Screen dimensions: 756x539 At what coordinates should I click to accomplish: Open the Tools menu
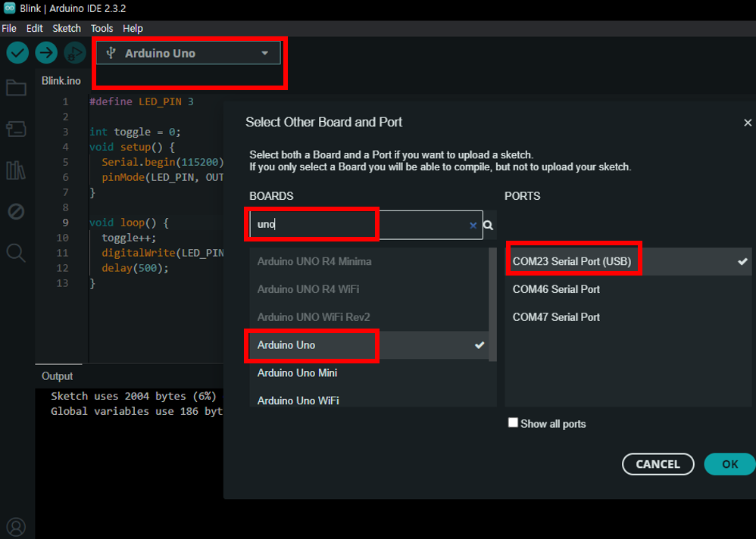tap(102, 29)
